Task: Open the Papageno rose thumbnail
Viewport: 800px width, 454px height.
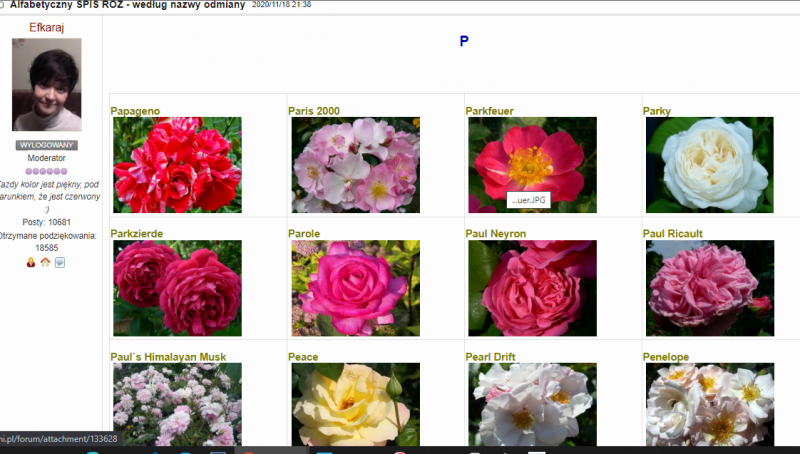Action: pyautogui.click(x=177, y=165)
